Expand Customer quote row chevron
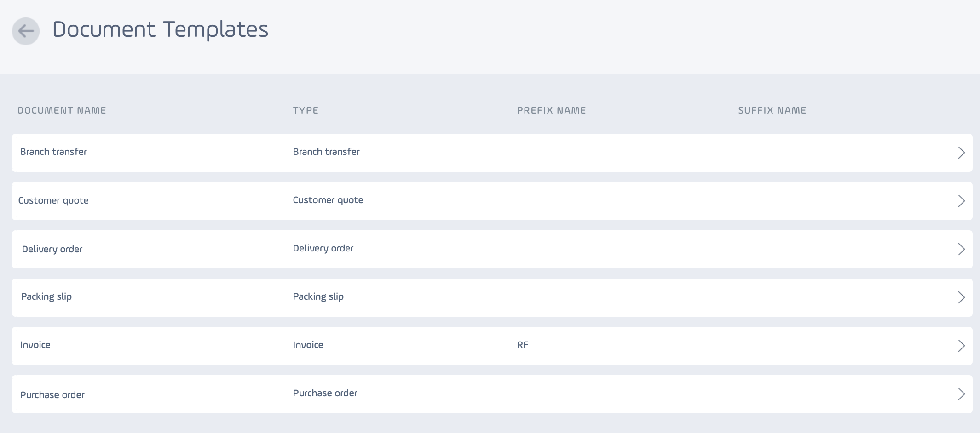Viewport: 980px width, 433px height. [x=961, y=201]
